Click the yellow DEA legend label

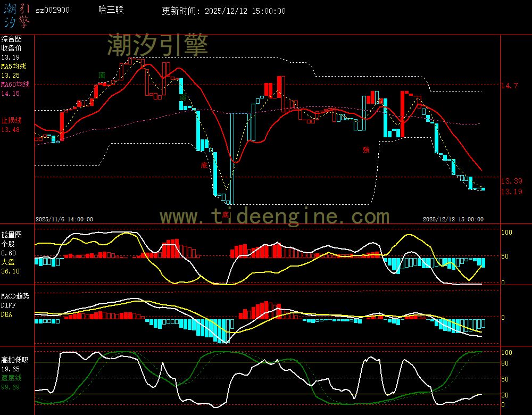point(6,314)
